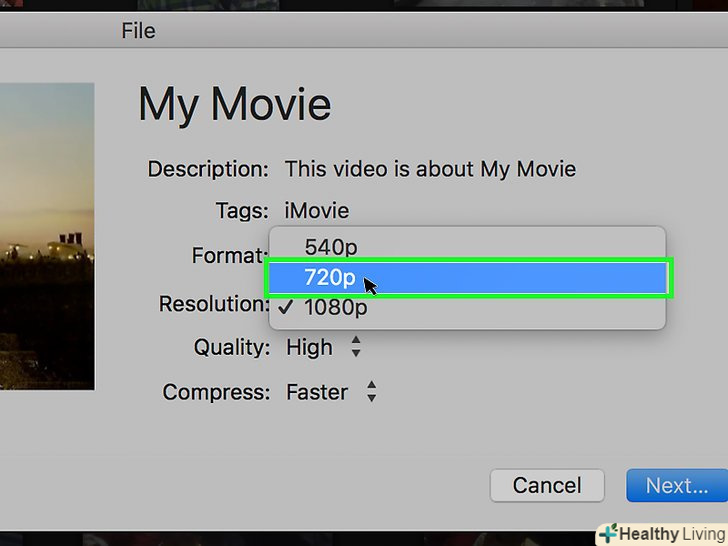Click the Format label

[229, 256]
